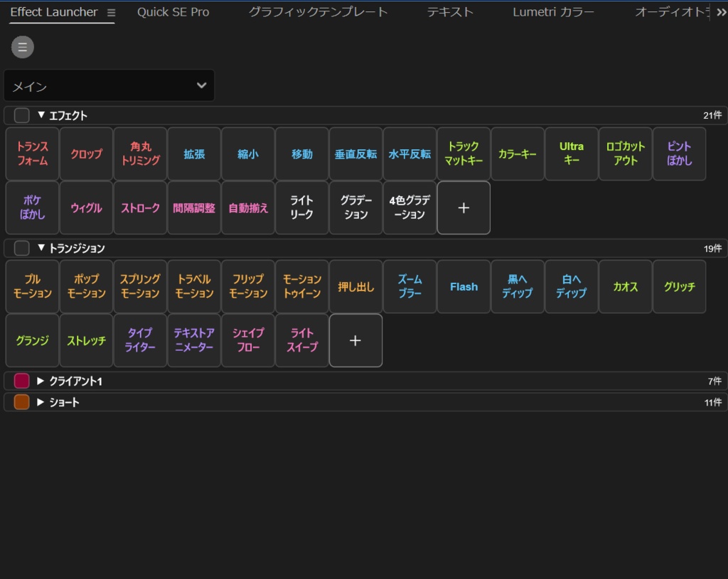Apply the トランスフォーム effect
Screen dimensions: 728x579
[33, 153]
